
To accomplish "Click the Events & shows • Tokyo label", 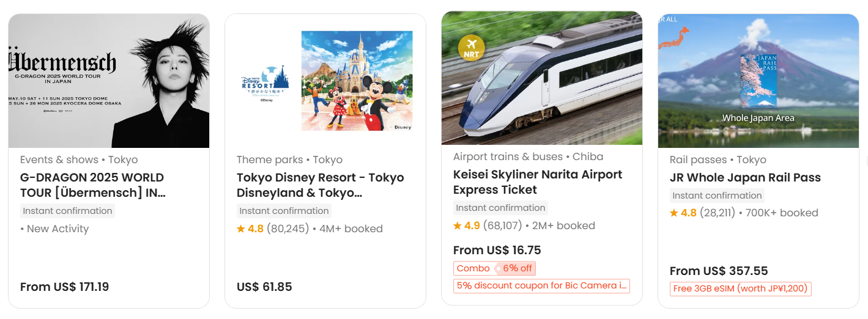I will point(79,159).
